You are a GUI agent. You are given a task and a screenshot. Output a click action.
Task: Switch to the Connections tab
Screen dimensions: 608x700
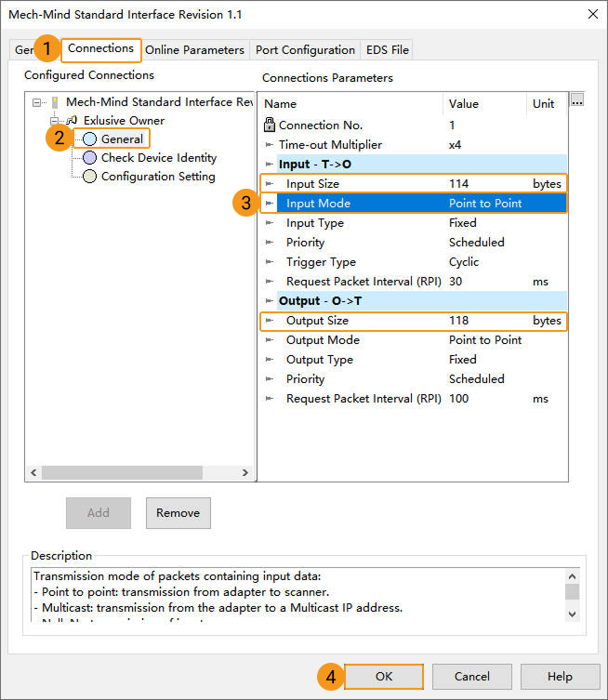pos(101,48)
